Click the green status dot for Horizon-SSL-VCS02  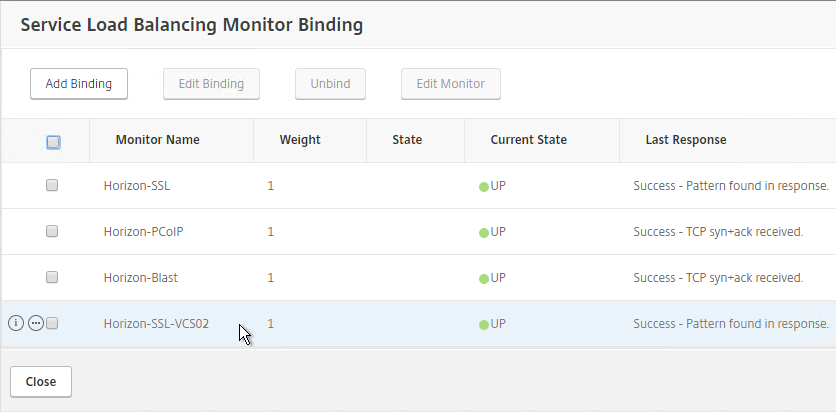point(484,325)
